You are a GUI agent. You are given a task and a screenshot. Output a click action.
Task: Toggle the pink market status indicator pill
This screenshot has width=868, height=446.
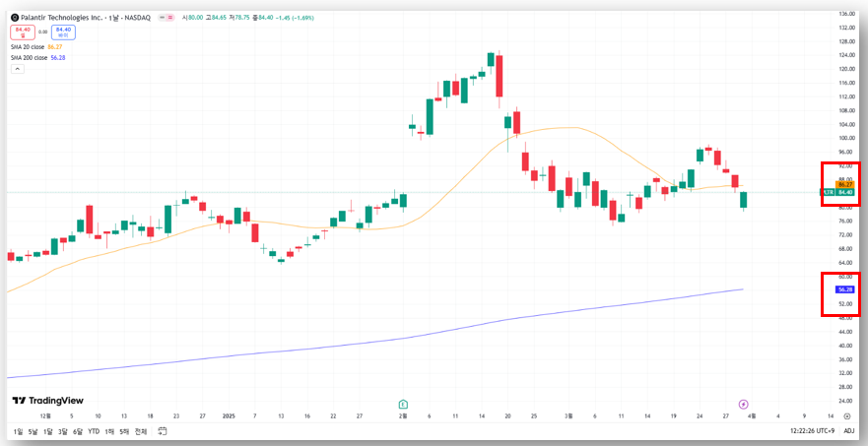(x=167, y=18)
